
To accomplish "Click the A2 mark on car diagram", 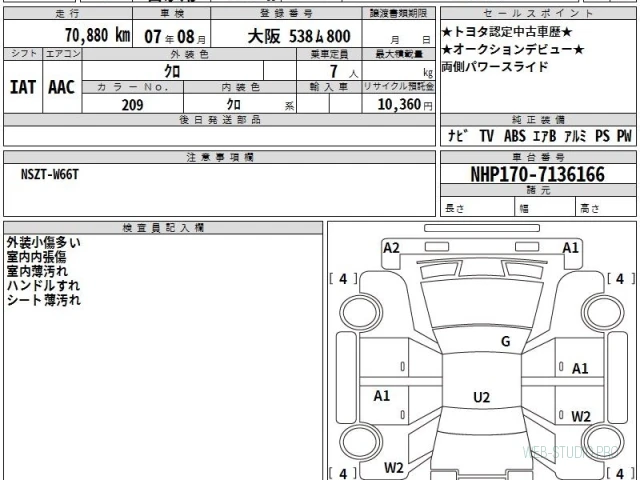I will (x=391, y=248).
